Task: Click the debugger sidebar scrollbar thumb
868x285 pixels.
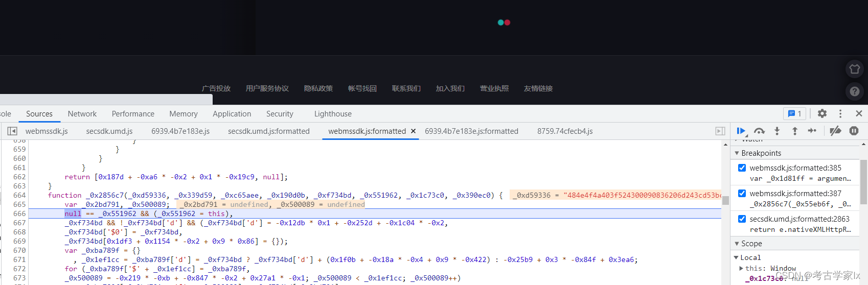Action: coord(863,182)
